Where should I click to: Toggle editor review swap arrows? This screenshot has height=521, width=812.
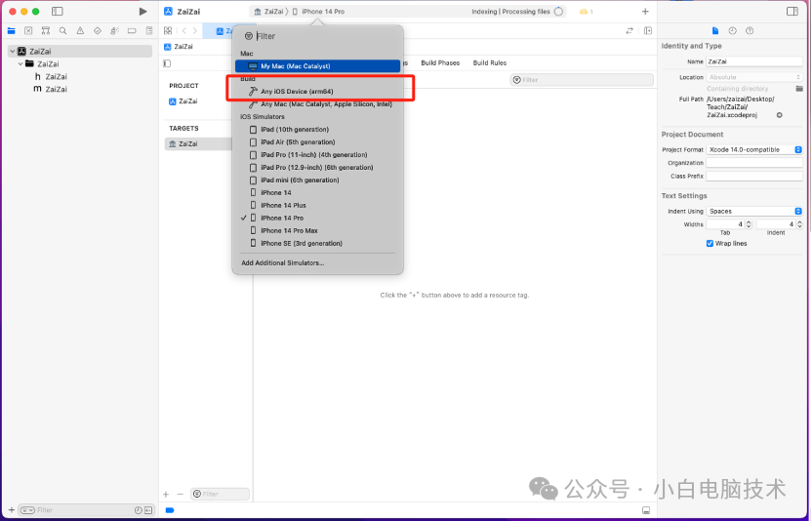click(x=629, y=31)
